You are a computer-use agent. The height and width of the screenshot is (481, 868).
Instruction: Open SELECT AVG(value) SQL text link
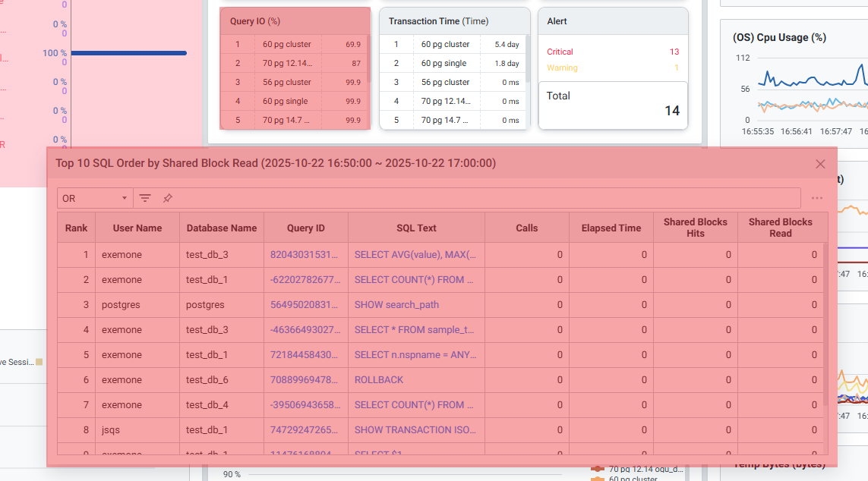415,255
